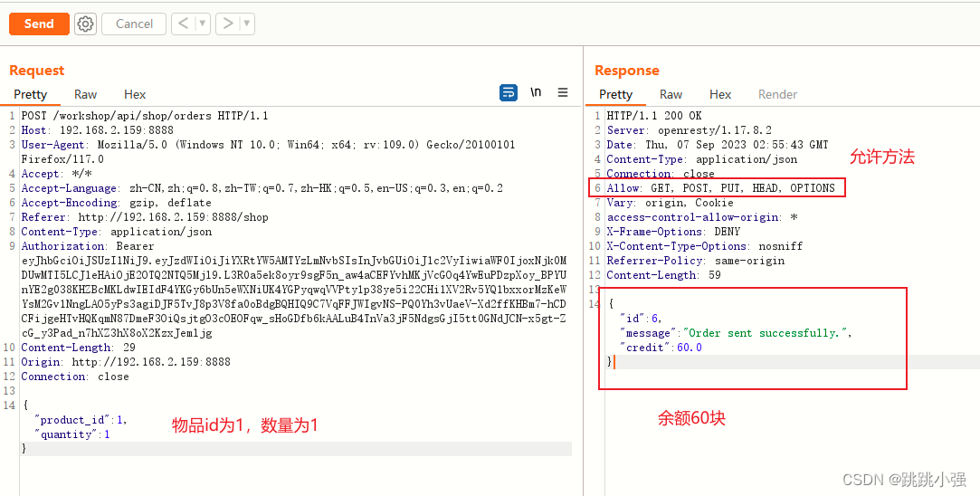The height and width of the screenshot is (496, 980).
Task: Open the Response Render tab
Action: tap(777, 94)
